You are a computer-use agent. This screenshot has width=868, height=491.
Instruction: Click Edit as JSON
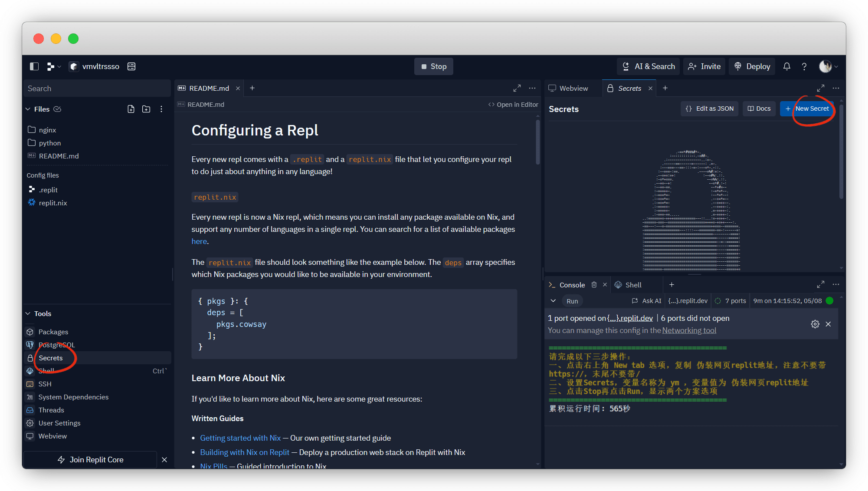click(710, 109)
